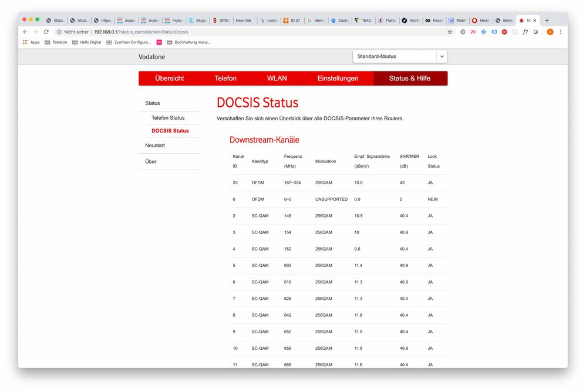Open a new tab with the plus icon

click(x=547, y=21)
